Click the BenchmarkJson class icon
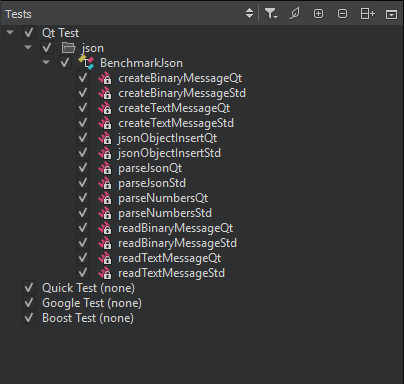Screen dimensions: 404x384 (x=86, y=62)
